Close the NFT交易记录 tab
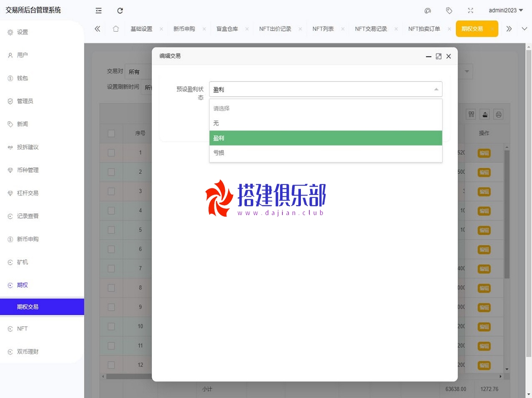532x398 pixels. [x=396, y=29]
